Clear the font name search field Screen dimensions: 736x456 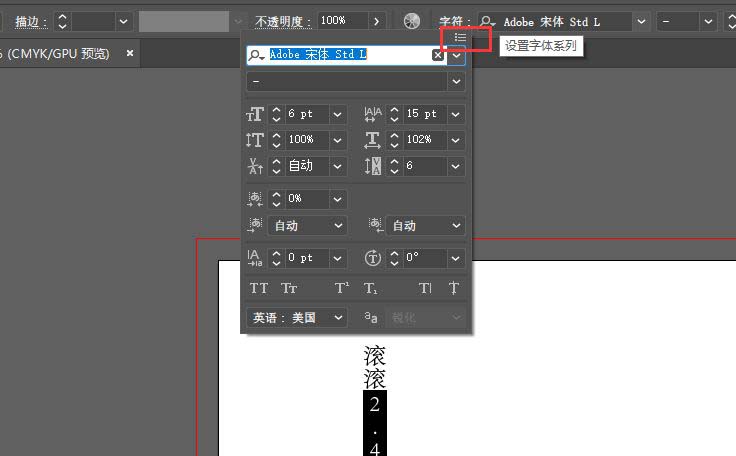click(x=437, y=55)
